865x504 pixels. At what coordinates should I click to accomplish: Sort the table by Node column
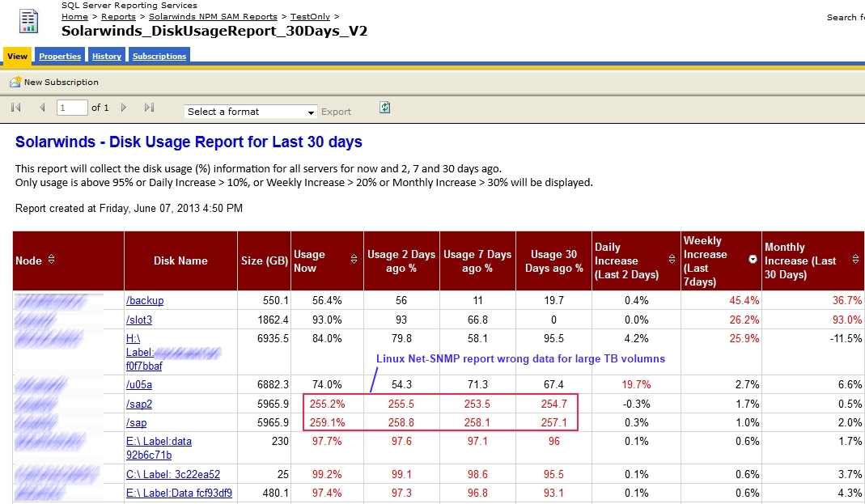(51, 259)
